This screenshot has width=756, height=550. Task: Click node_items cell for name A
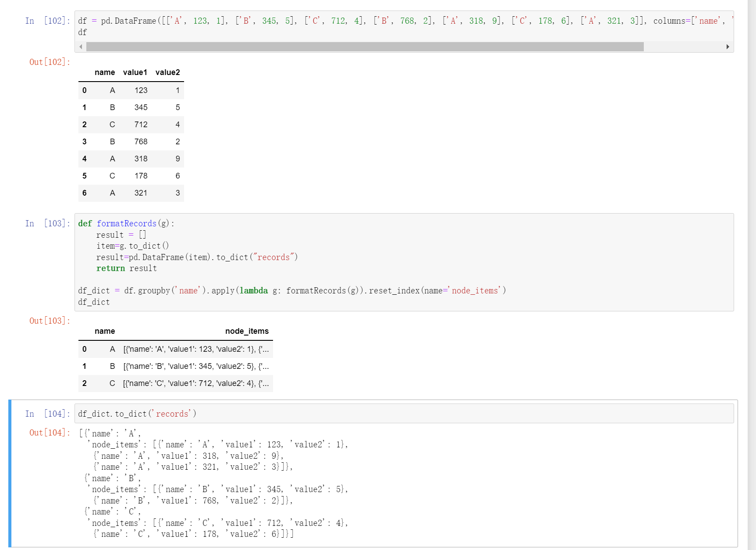[196, 349]
